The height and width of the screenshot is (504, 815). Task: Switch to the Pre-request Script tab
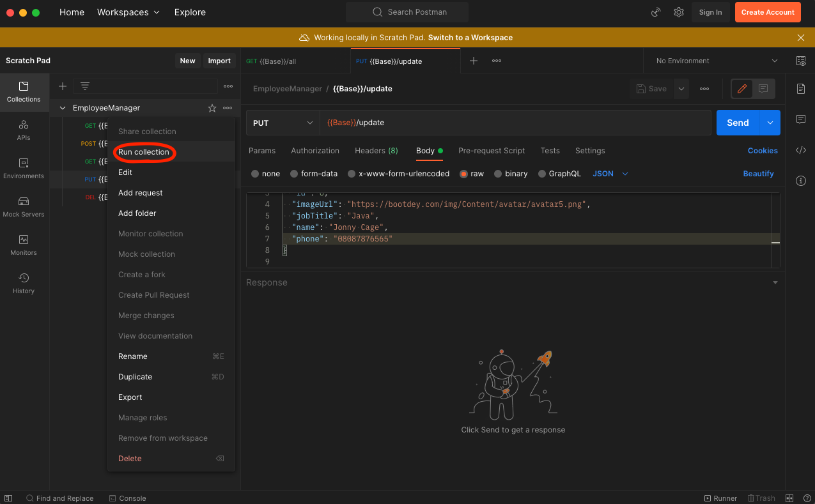point(491,151)
